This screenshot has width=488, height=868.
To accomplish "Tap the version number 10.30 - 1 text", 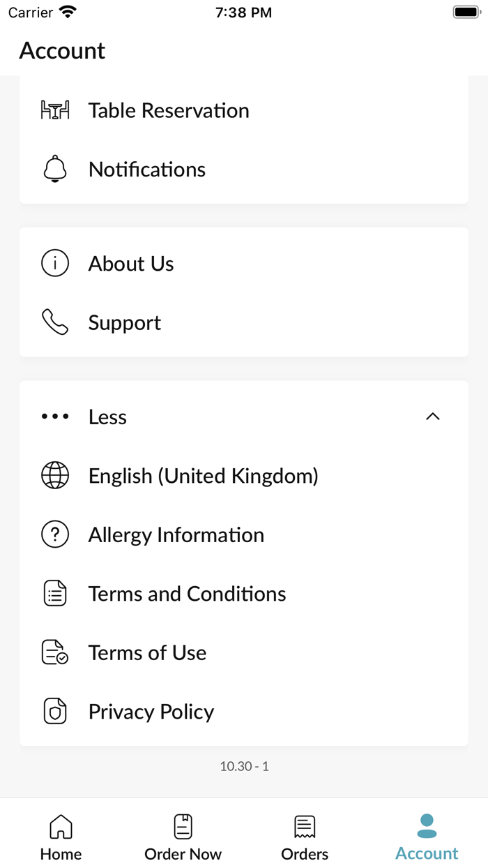I will (x=244, y=766).
